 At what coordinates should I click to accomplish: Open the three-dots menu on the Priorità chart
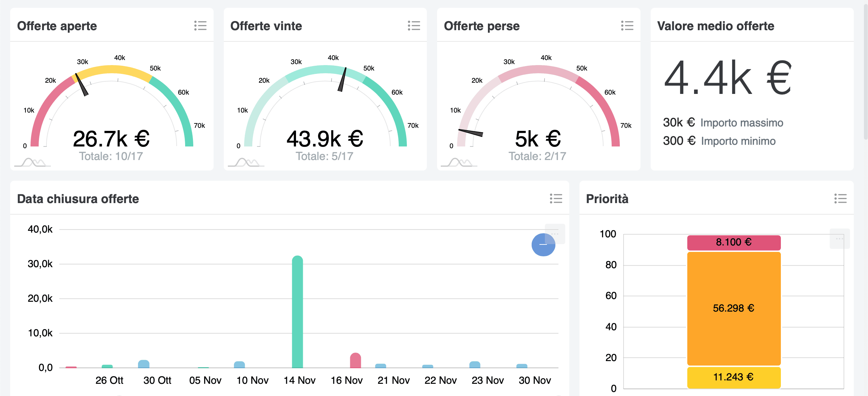[x=839, y=239]
